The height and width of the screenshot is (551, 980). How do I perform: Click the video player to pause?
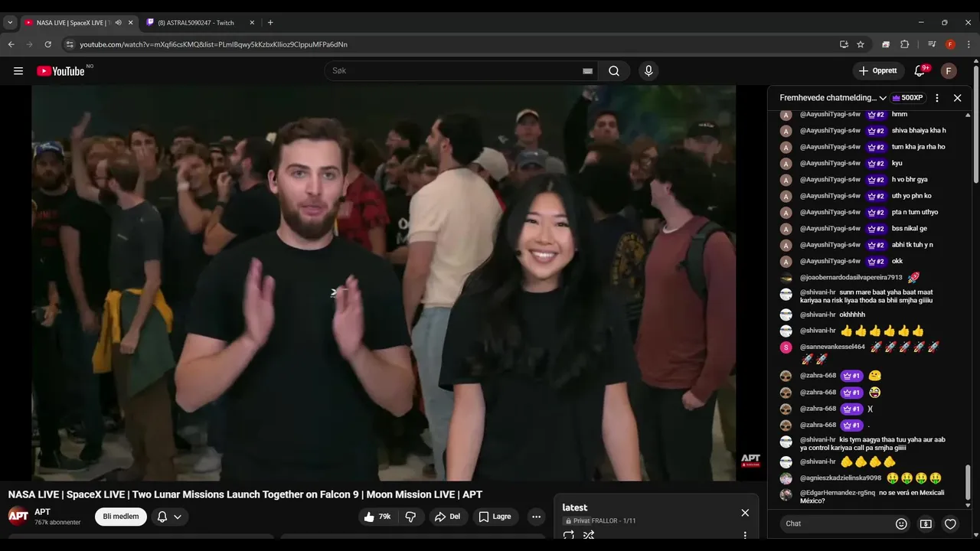tap(384, 283)
